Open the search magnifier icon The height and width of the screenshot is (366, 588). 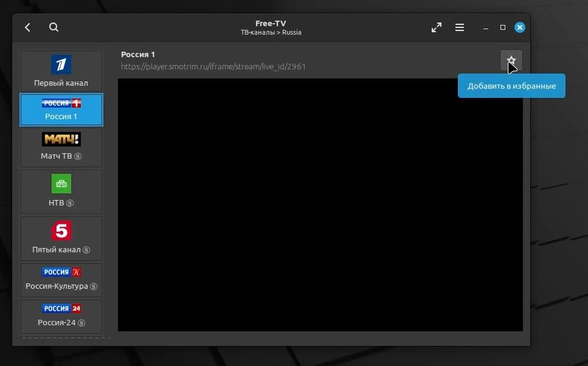54,27
